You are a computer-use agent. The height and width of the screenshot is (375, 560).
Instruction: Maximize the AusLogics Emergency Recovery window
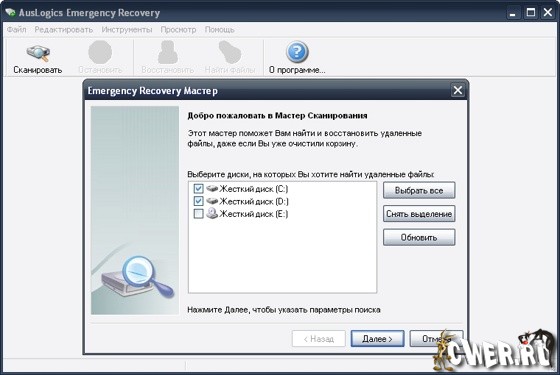531,13
